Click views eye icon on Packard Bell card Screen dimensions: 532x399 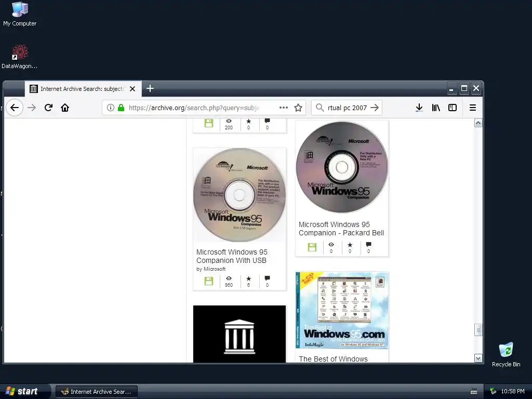point(331,244)
